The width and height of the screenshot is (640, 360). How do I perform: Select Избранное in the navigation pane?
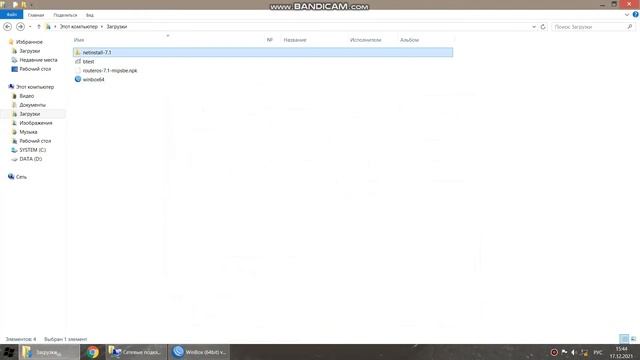coord(29,42)
